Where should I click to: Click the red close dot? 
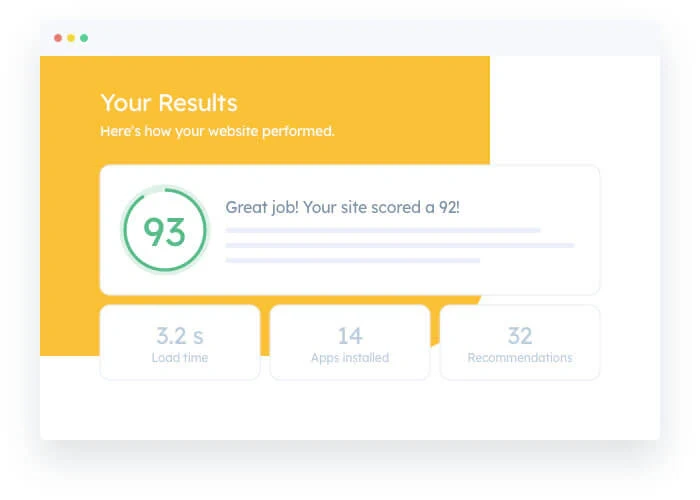(57, 38)
